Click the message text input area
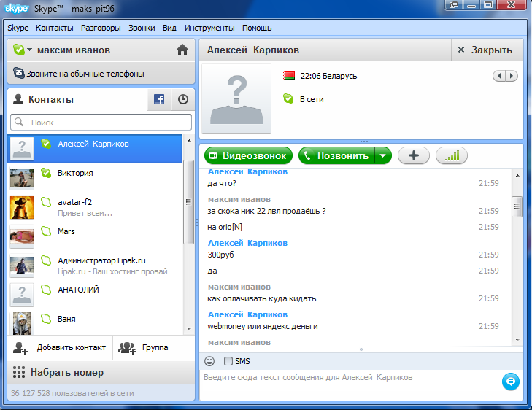The width and height of the screenshot is (532, 410). pos(351,385)
